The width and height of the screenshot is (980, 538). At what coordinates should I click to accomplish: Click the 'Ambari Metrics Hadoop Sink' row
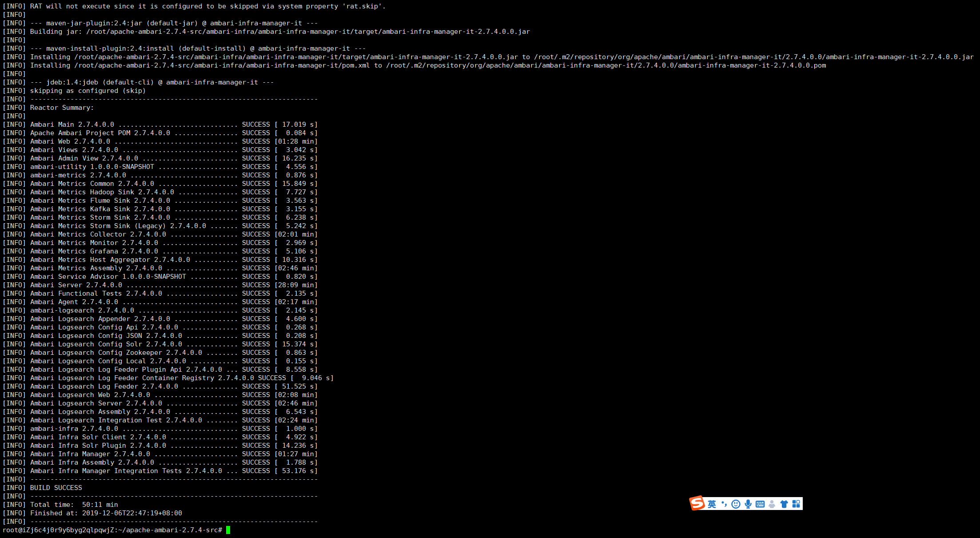pyautogui.click(x=160, y=192)
